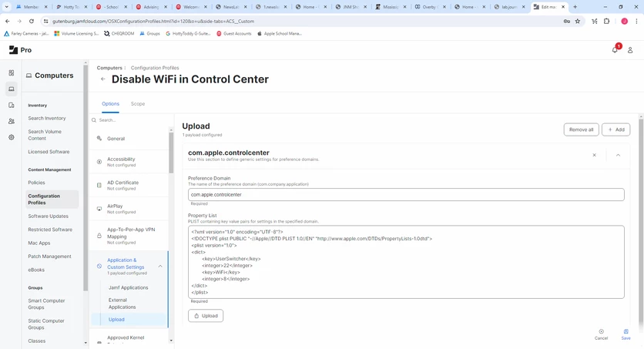Go back using arrow beside profile title

[x=102, y=79]
